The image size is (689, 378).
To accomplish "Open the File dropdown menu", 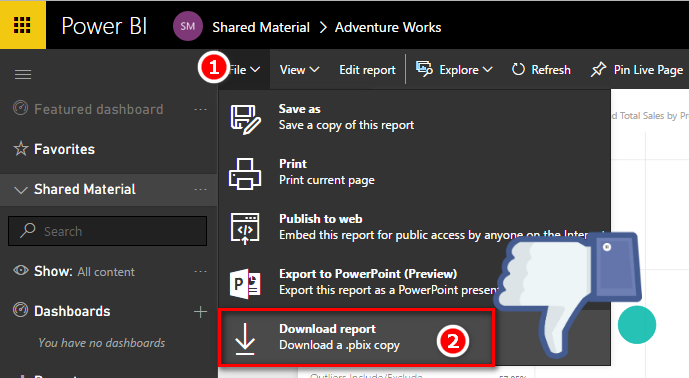I will 244,70.
